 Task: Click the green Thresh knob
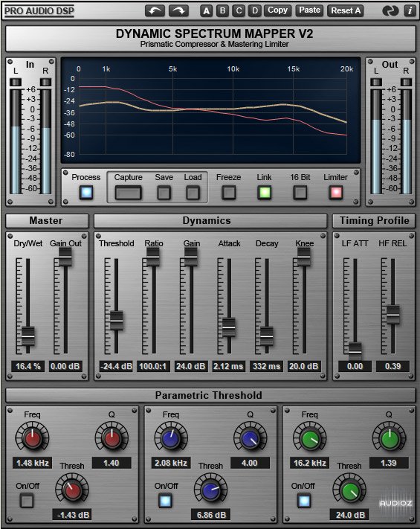pos(349,490)
